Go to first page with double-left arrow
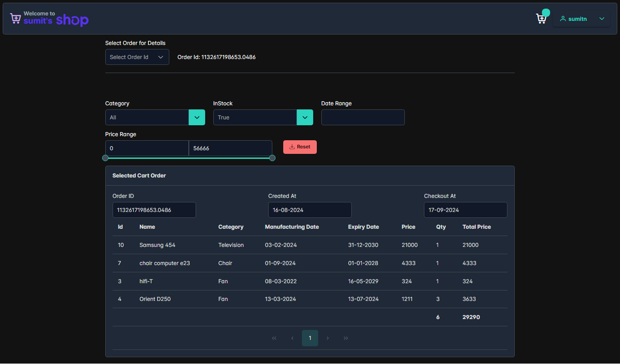 pyautogui.click(x=274, y=338)
